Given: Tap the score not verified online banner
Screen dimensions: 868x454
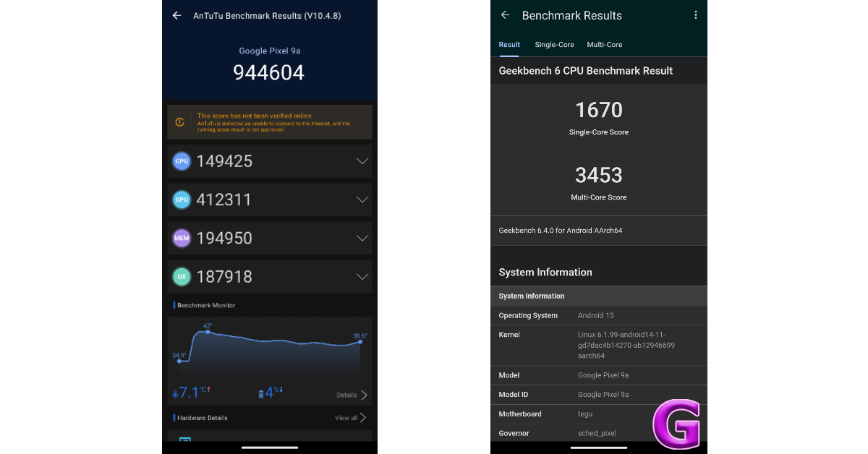Looking at the screenshot, I should click(x=270, y=122).
